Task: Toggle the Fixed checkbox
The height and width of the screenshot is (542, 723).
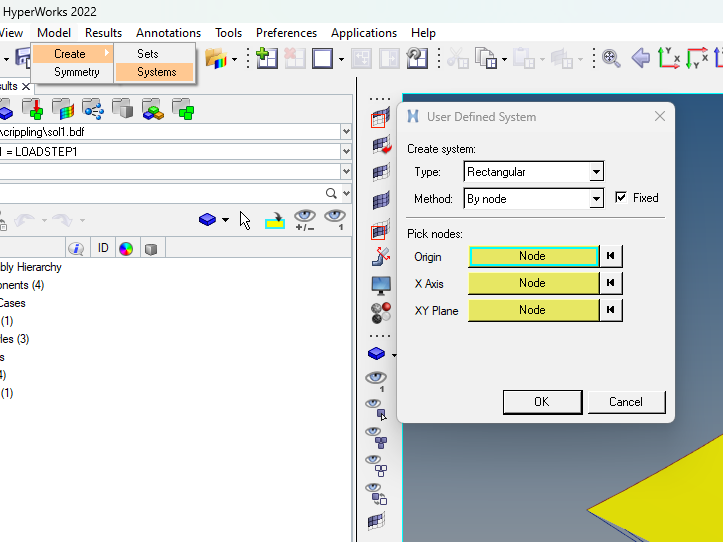Action: (621, 198)
